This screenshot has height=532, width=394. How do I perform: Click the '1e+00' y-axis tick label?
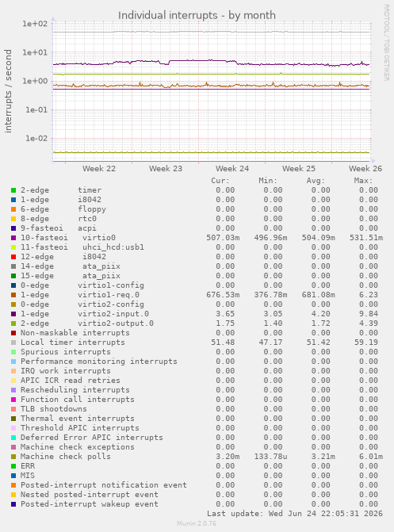35,81
